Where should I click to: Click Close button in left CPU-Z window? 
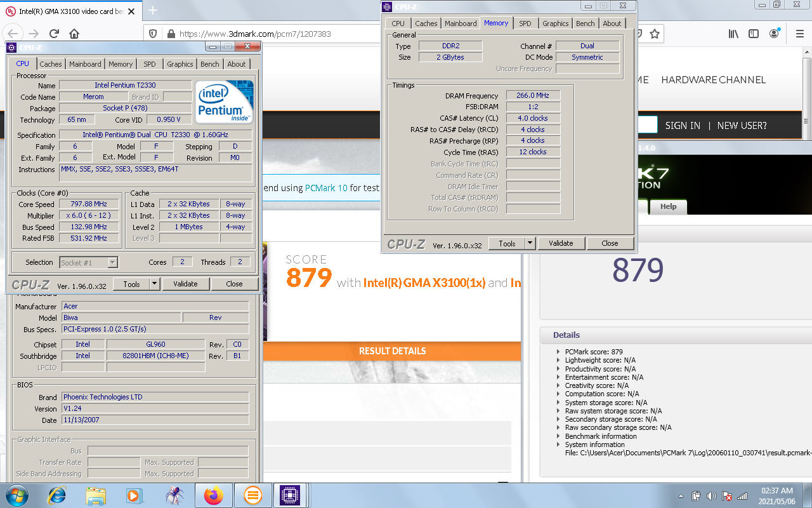tap(235, 284)
